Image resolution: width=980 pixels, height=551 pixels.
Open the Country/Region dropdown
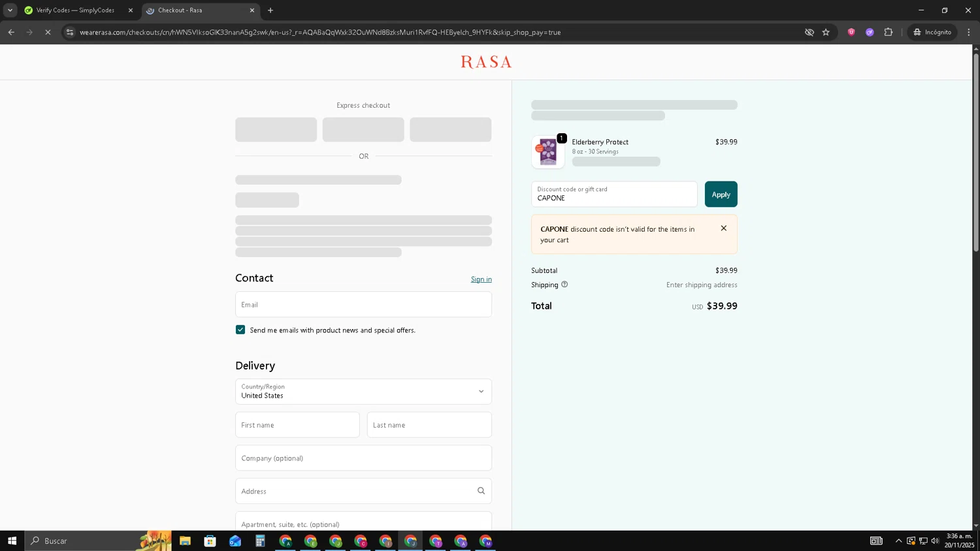pyautogui.click(x=363, y=392)
